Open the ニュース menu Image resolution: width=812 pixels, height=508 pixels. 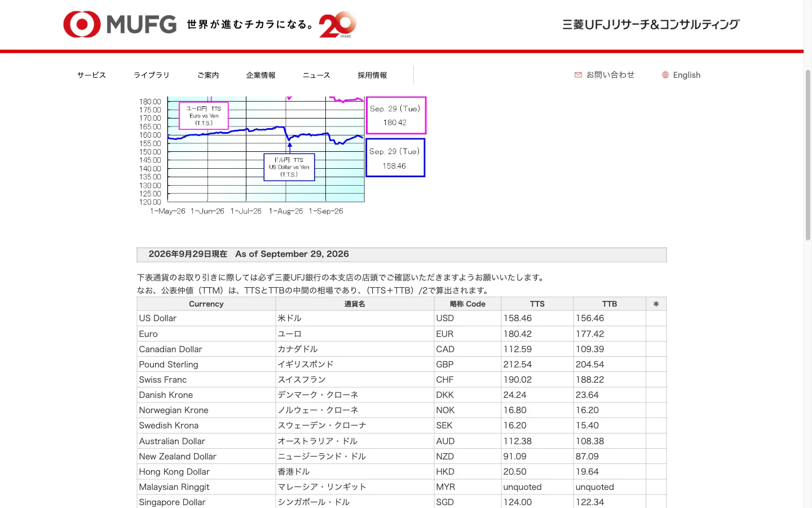316,75
